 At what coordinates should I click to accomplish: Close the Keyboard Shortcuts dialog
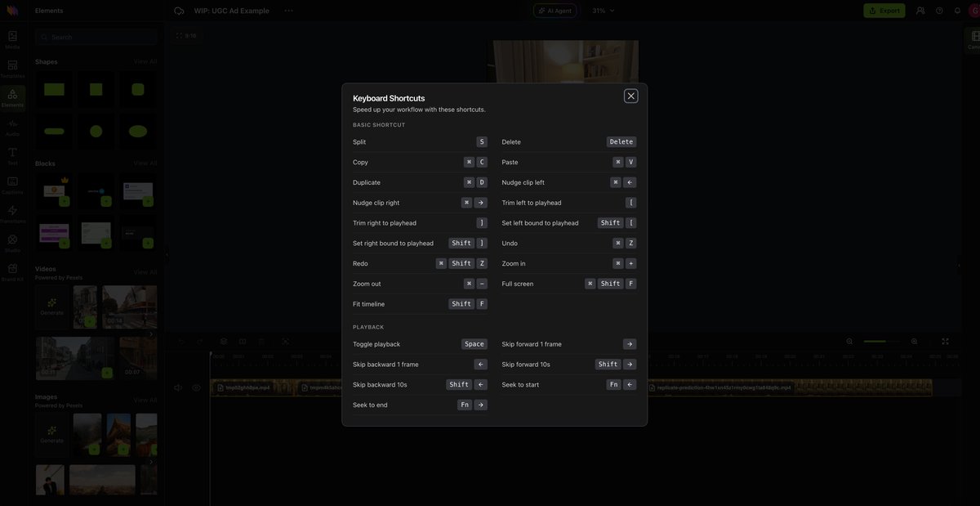(630, 96)
